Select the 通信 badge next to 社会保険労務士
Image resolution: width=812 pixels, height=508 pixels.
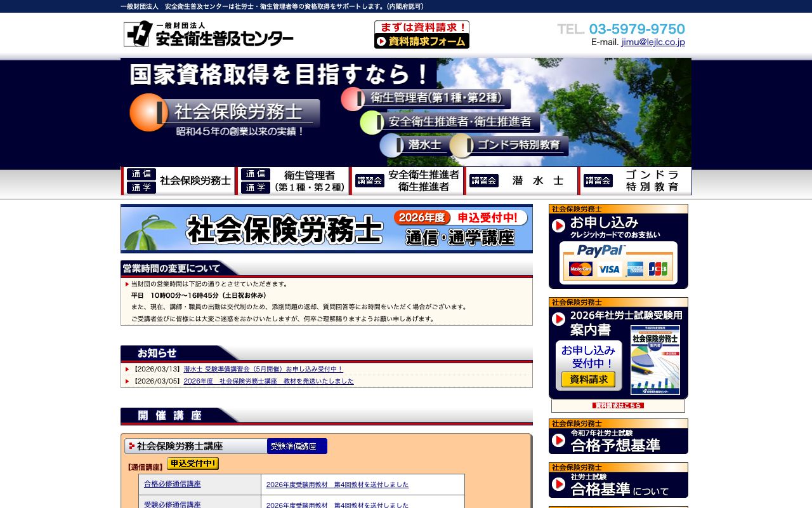click(x=141, y=173)
